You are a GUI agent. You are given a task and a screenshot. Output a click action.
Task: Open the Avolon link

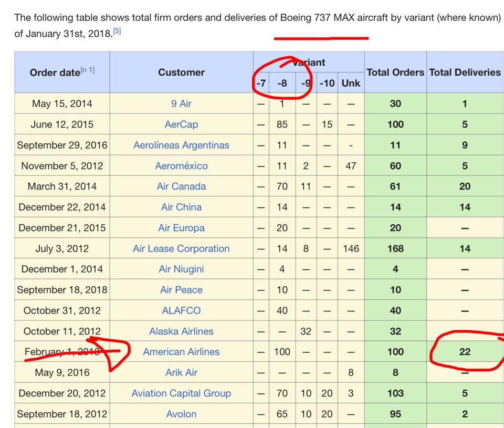pos(181,414)
